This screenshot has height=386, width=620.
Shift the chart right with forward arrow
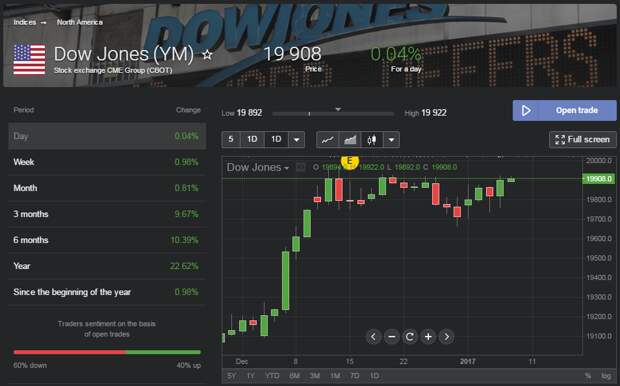pyautogui.click(x=446, y=337)
